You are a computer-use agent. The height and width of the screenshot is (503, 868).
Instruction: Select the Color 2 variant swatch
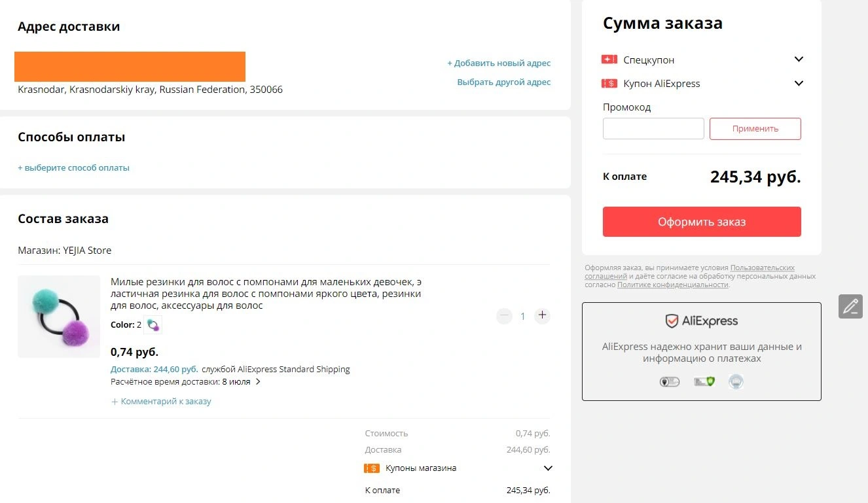click(x=153, y=324)
